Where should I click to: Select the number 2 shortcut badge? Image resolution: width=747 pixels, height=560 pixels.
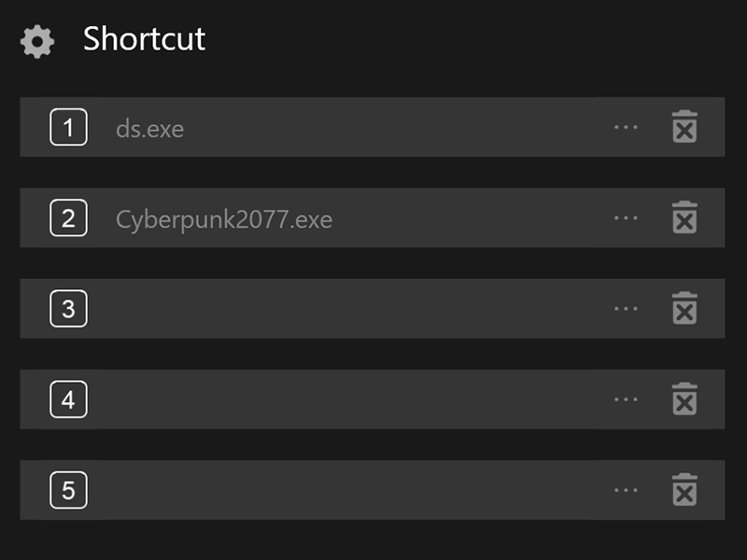(68, 218)
